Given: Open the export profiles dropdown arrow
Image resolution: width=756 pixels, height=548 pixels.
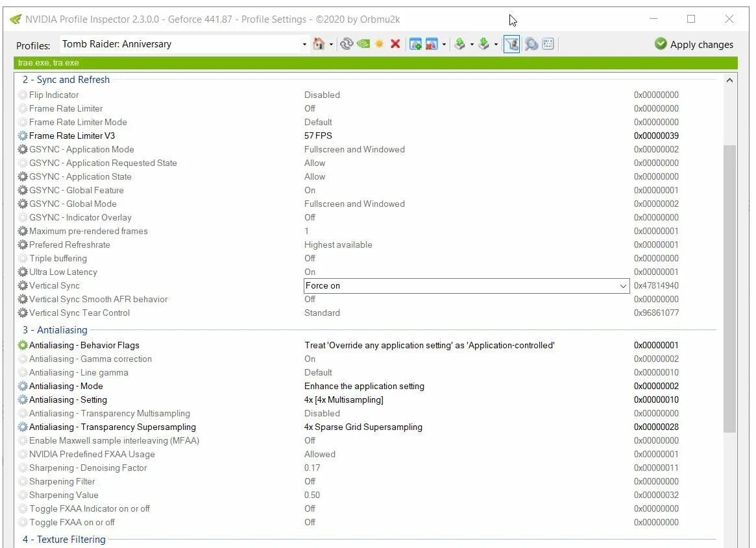Looking at the screenshot, I should (472, 44).
